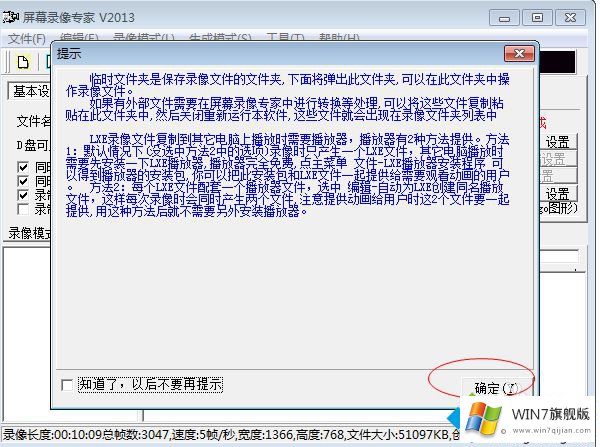The height and width of the screenshot is (447, 600).
Task: Switch to the 基本设置 tab
Action: pyautogui.click(x=29, y=91)
